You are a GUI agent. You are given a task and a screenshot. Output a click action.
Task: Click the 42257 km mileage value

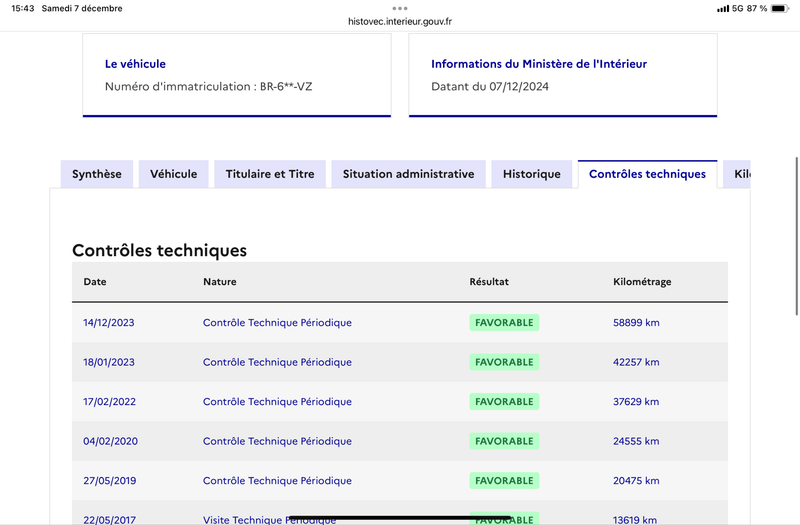point(636,362)
